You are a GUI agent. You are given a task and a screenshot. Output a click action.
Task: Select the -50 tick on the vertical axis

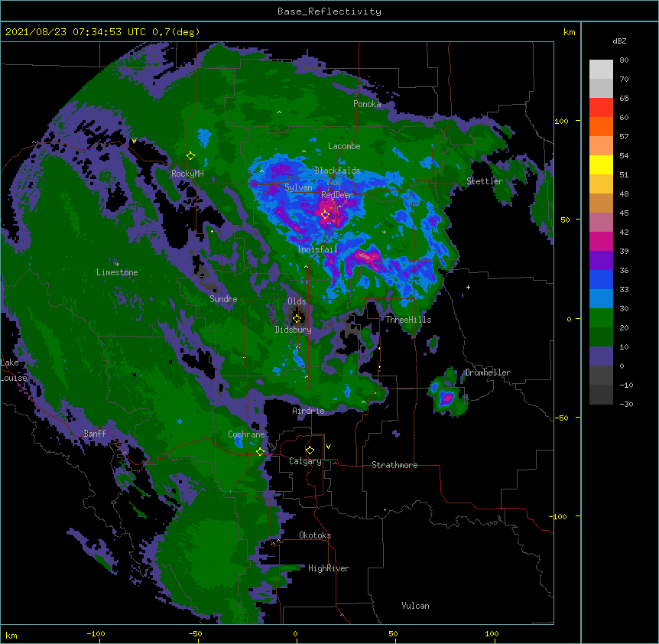coord(561,418)
